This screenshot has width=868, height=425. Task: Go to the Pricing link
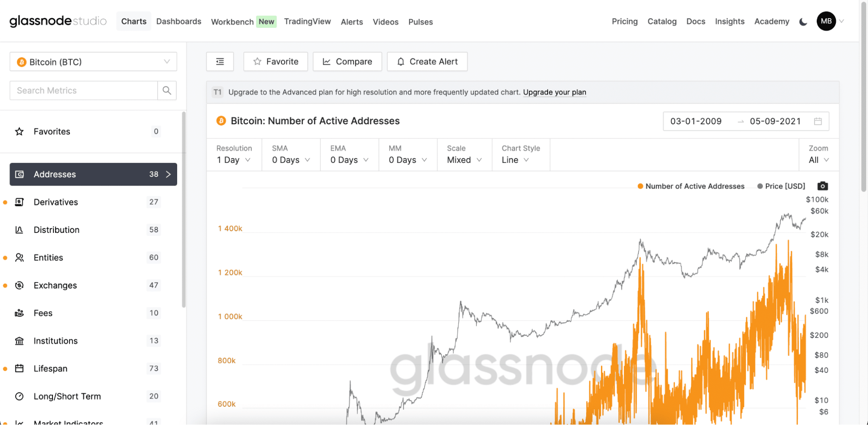624,21
